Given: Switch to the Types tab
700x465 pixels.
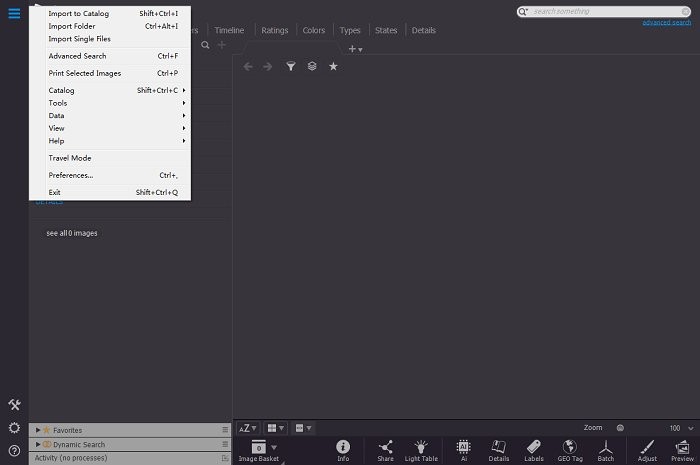Looking at the screenshot, I should point(350,30).
